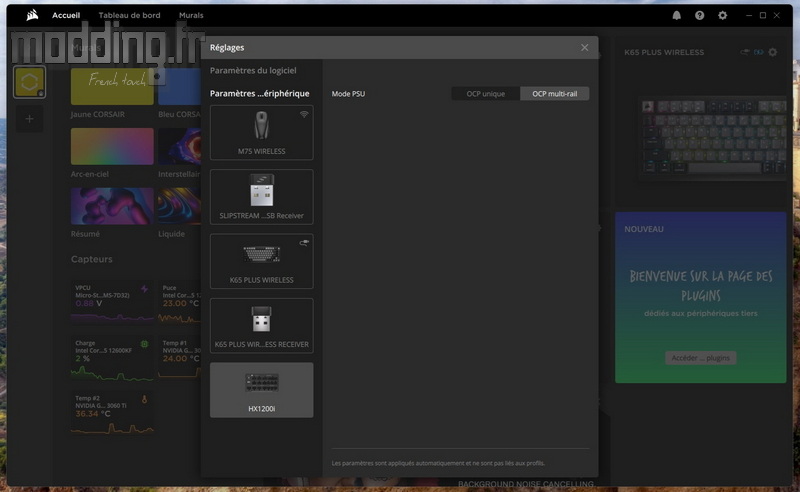The image size is (800, 492).
Task: Open Paramètres du logiciel section
Action: click(253, 70)
